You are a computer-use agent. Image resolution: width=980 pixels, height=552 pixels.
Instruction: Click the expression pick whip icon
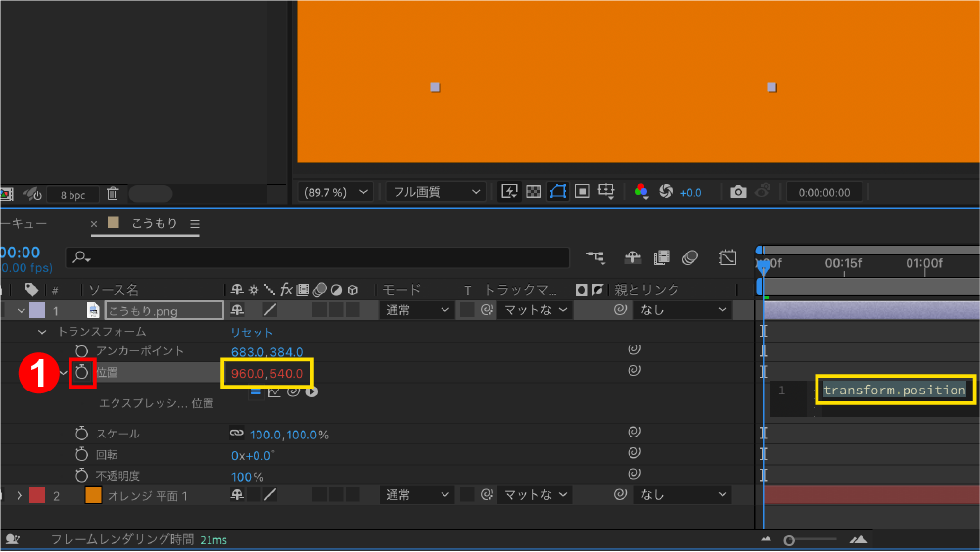point(293,391)
